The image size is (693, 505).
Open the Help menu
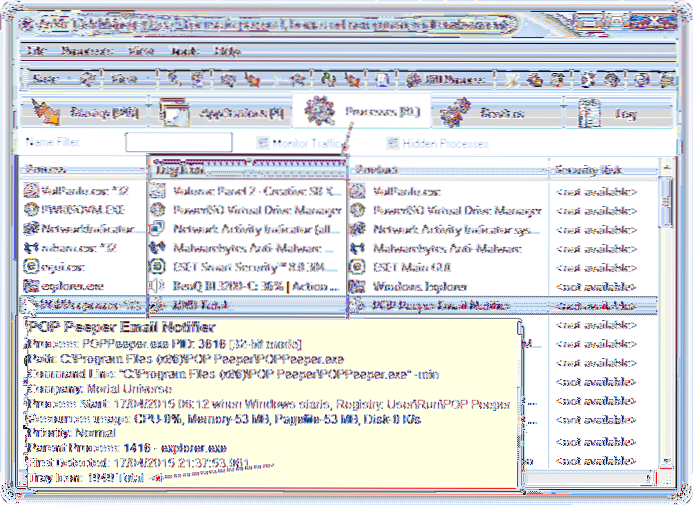[227, 50]
